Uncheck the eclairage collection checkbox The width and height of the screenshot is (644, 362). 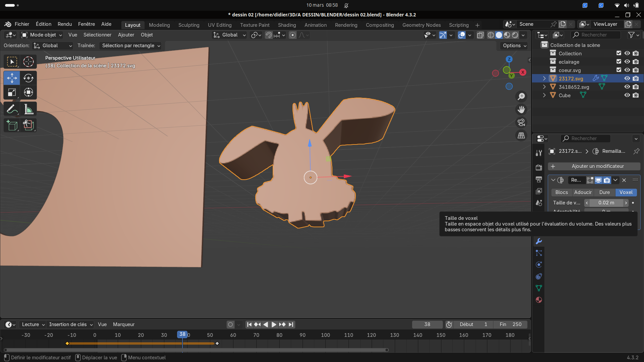(619, 62)
